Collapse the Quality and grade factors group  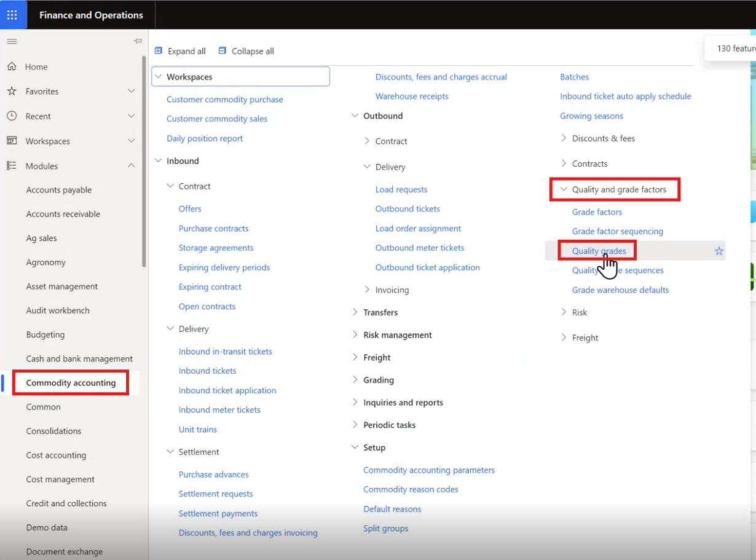point(564,189)
